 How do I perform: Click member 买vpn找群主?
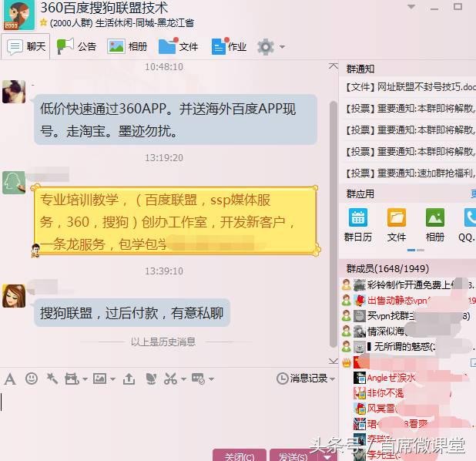(x=409, y=316)
